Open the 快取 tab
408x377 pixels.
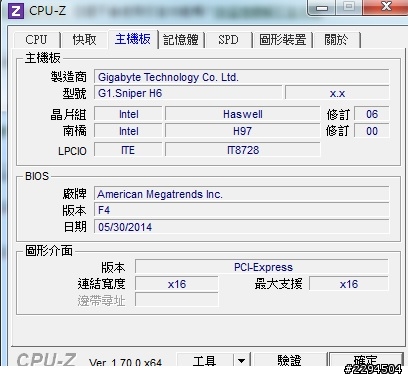click(x=84, y=40)
